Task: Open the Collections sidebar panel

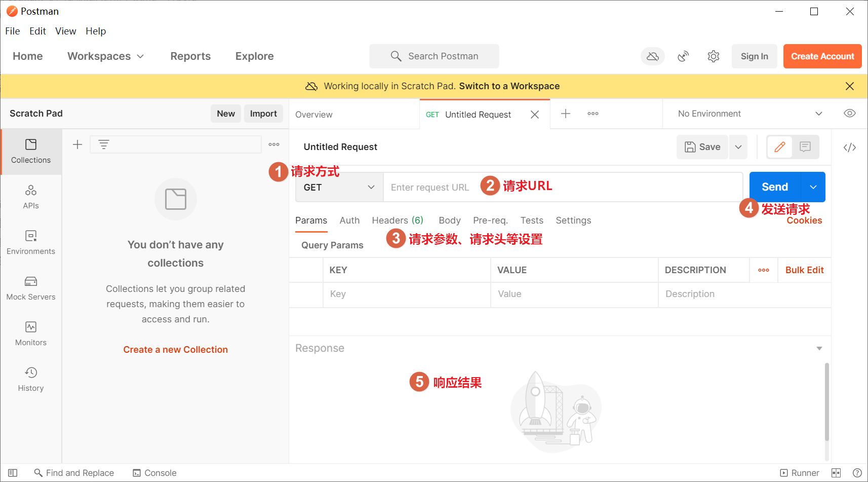Action: (x=31, y=151)
